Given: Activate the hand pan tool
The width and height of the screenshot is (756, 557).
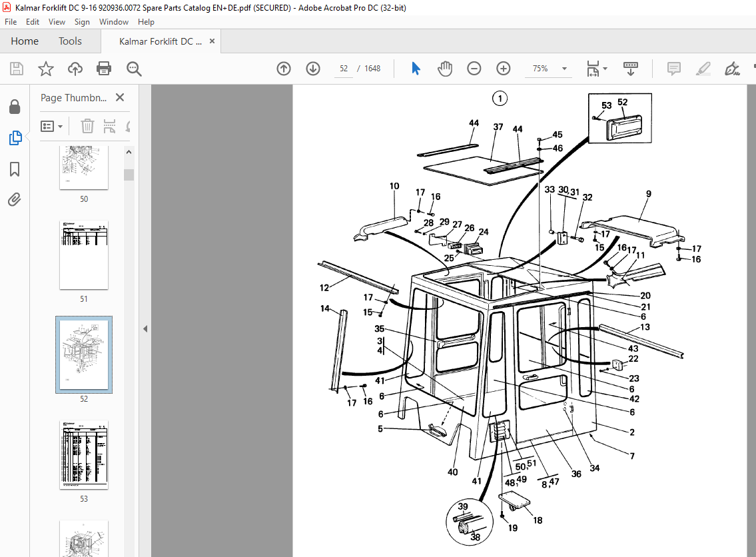Looking at the screenshot, I should tap(445, 69).
